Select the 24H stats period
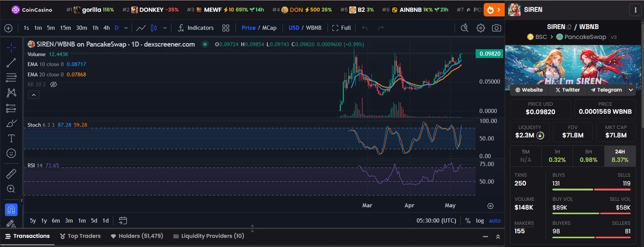644x247 pixels. point(621,156)
